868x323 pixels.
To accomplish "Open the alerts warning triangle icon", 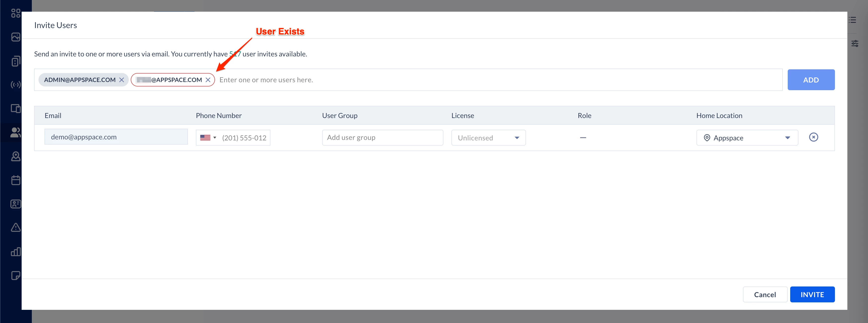I will click(x=15, y=228).
